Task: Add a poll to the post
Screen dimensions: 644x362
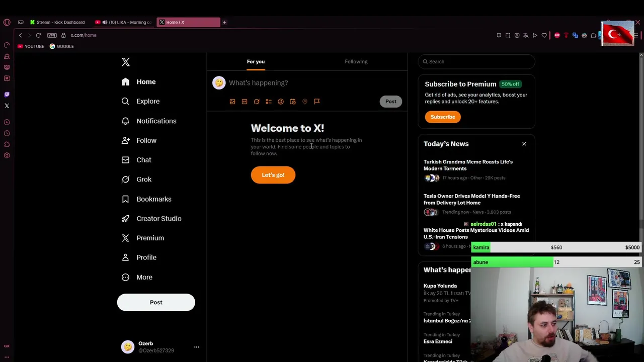Action: pos(269,102)
